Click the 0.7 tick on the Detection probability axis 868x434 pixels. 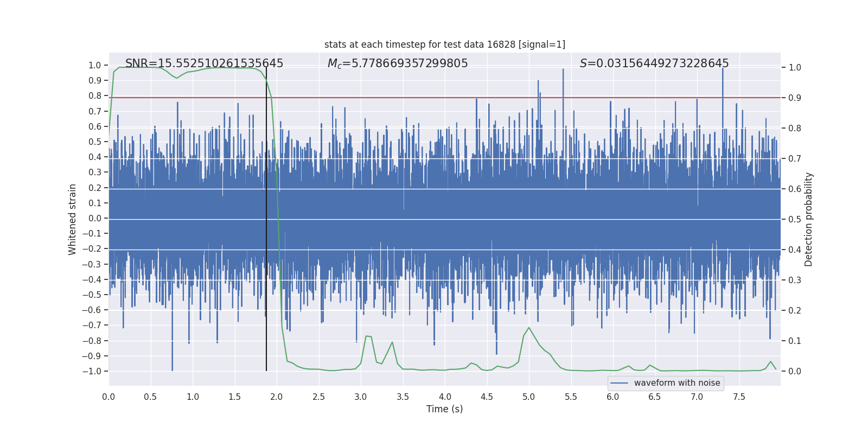[795, 158]
